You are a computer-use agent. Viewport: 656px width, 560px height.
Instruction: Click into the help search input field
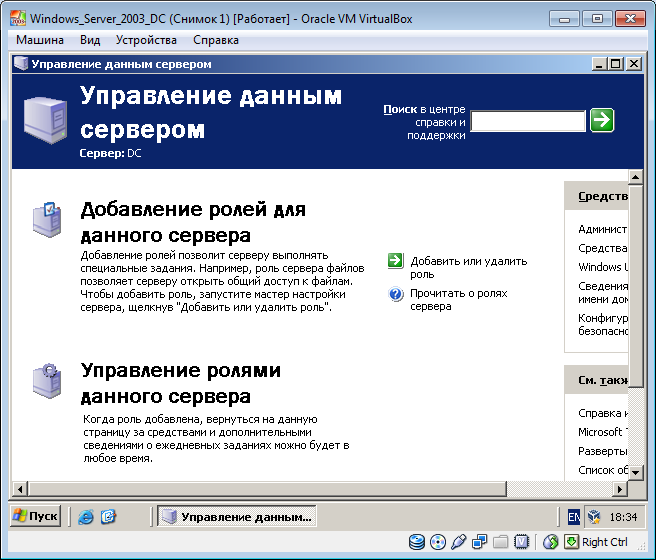(x=528, y=121)
